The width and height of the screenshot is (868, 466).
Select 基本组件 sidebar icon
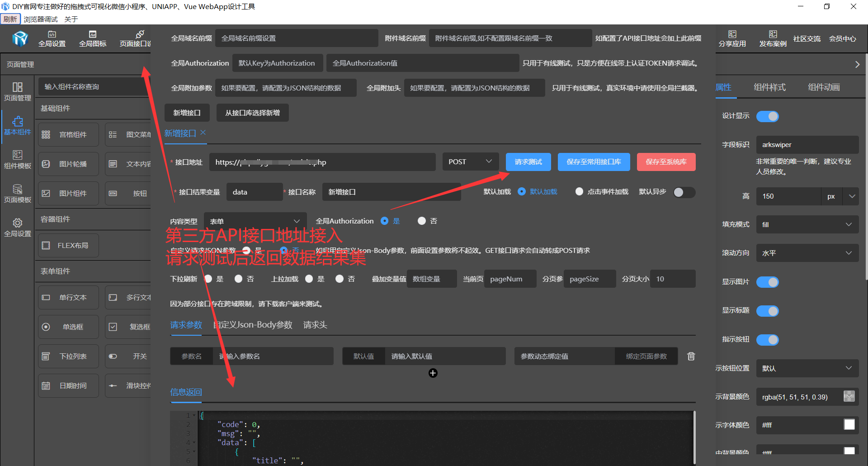(x=18, y=125)
